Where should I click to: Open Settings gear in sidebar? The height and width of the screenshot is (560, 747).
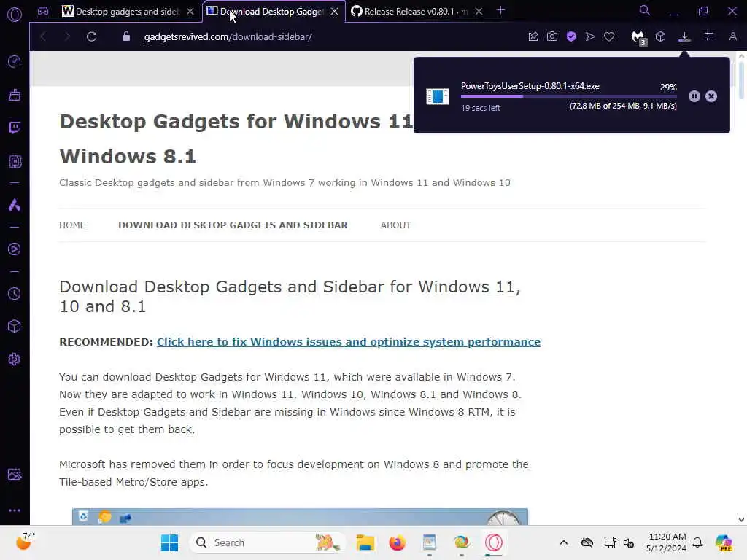coord(15,359)
